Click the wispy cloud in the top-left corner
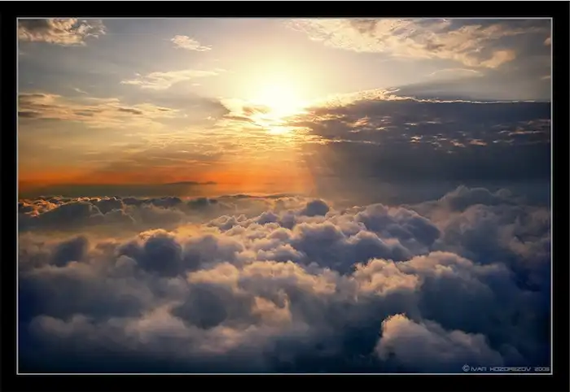The image size is (570, 392). pos(61,31)
